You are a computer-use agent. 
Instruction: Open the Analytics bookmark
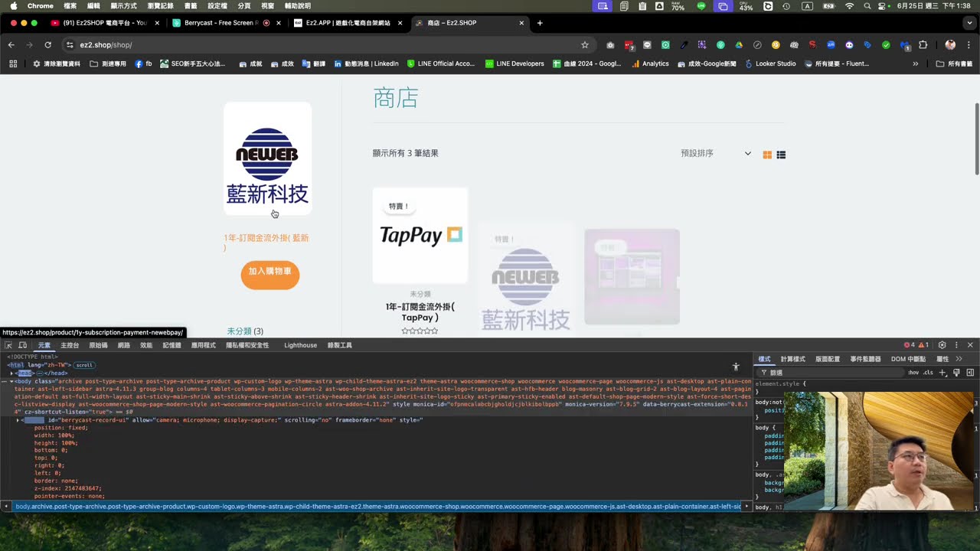(x=650, y=64)
